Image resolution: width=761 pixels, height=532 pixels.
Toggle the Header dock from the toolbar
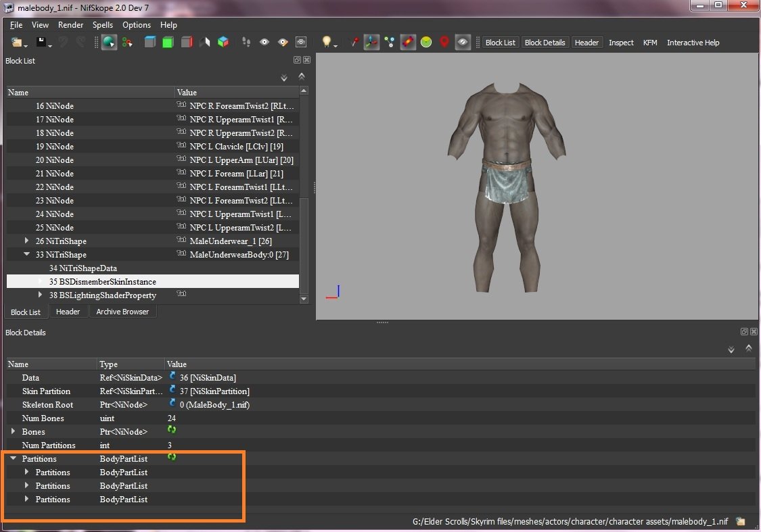[x=586, y=43]
